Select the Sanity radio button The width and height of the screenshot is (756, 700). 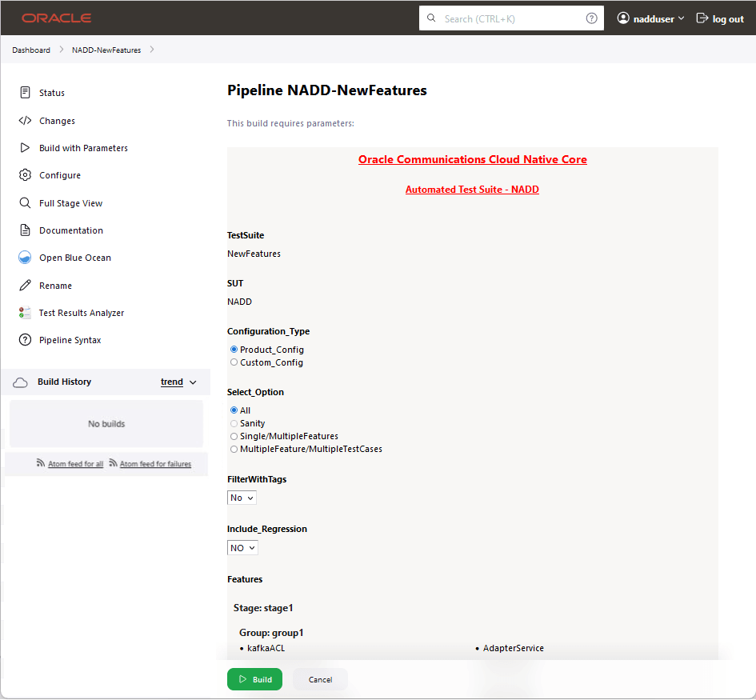point(234,423)
